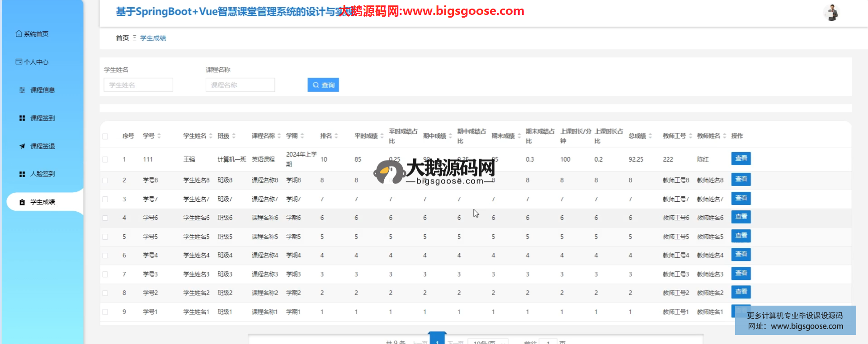Click the 个人中心 sidebar icon
The width and height of the screenshot is (868, 344).
19,62
